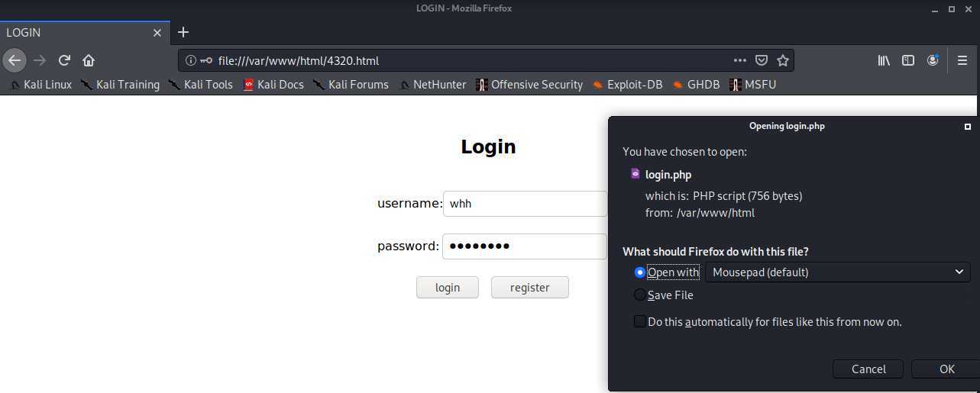
Task: Click the Login page heading
Action: (489, 147)
